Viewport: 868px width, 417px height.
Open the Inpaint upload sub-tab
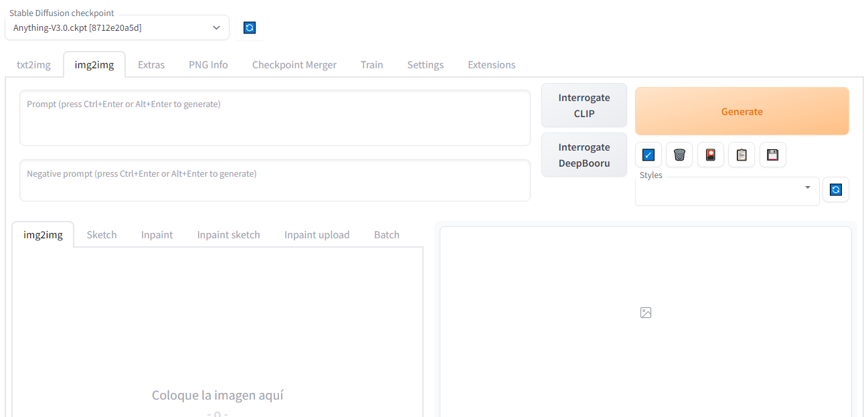pos(317,235)
